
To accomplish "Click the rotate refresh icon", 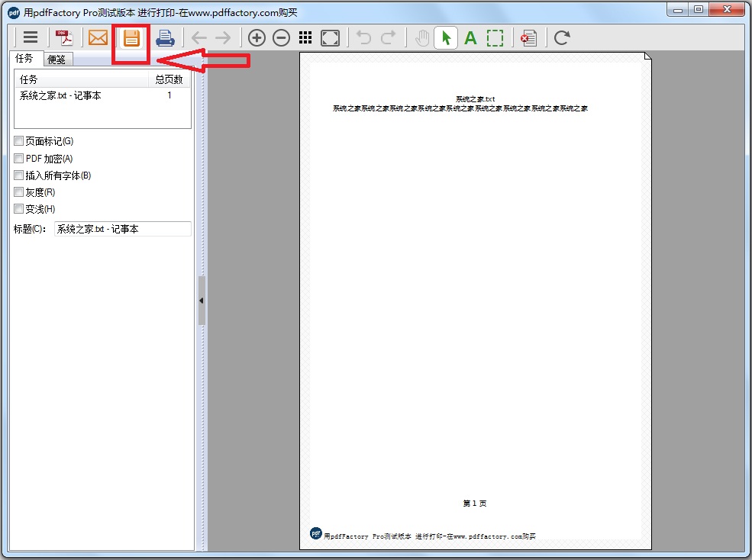I will click(562, 37).
